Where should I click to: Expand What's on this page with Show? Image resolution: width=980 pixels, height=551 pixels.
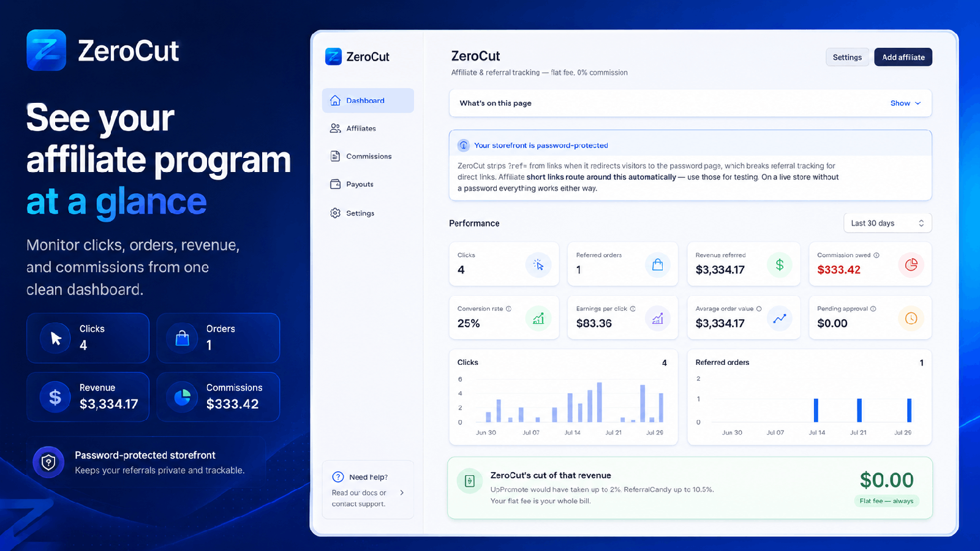pos(905,103)
